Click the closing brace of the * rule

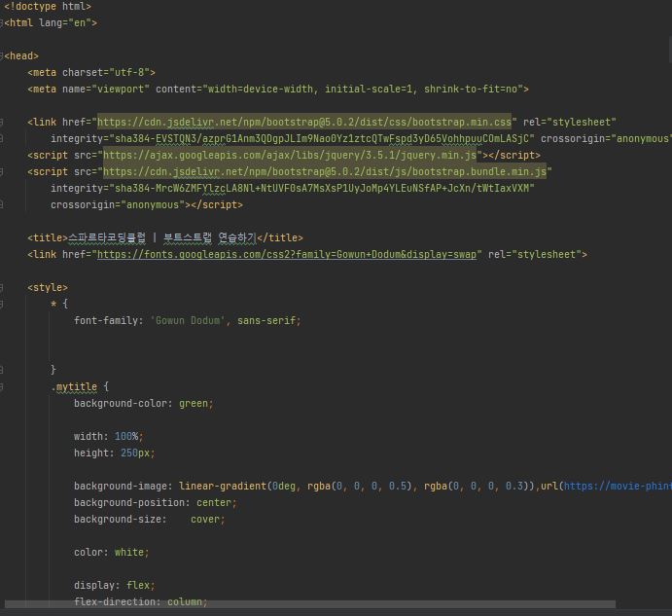(x=53, y=370)
